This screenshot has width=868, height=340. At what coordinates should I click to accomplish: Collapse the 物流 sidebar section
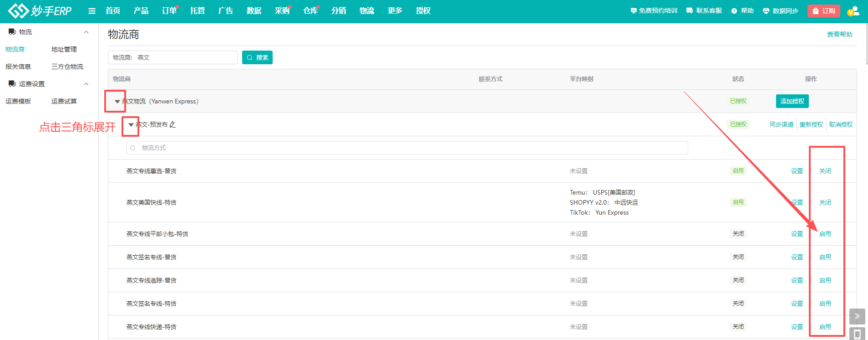coord(86,32)
